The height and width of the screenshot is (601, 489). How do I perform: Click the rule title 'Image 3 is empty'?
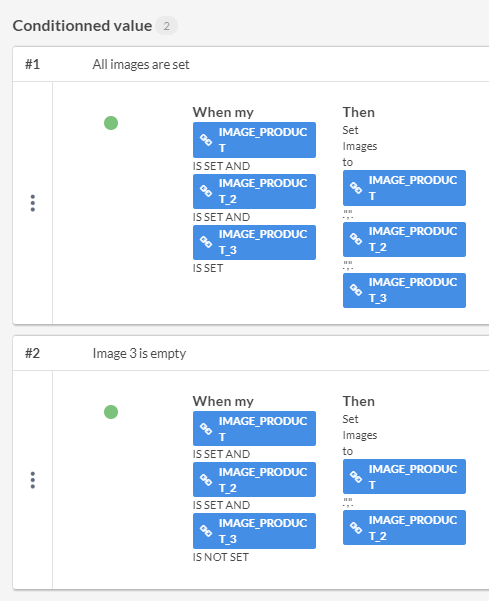139,353
